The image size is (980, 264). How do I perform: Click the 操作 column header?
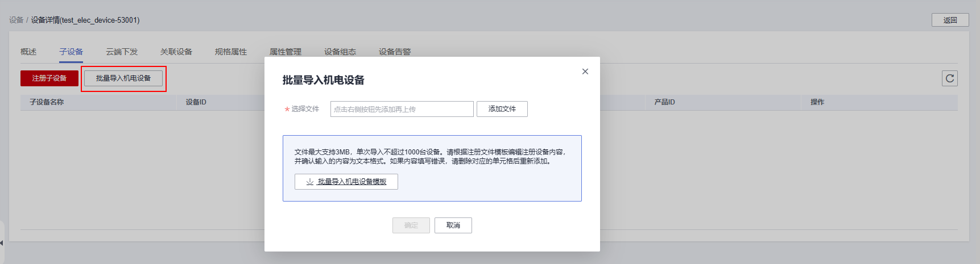click(817, 102)
